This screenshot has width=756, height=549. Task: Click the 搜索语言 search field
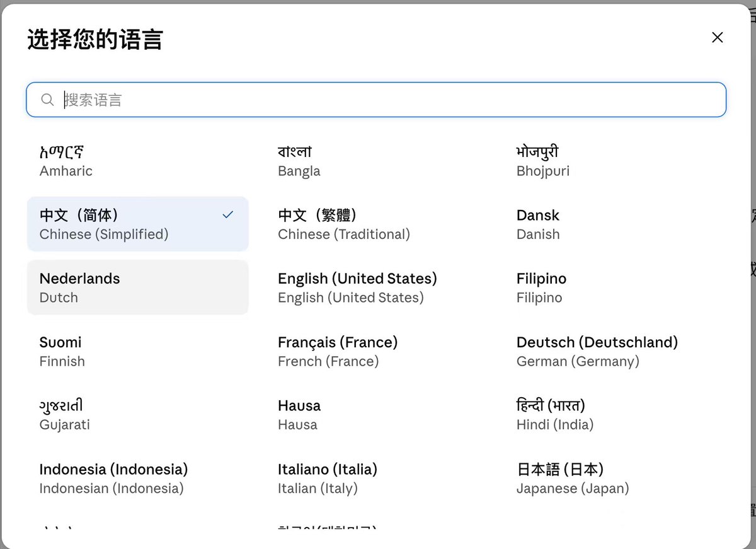376,100
